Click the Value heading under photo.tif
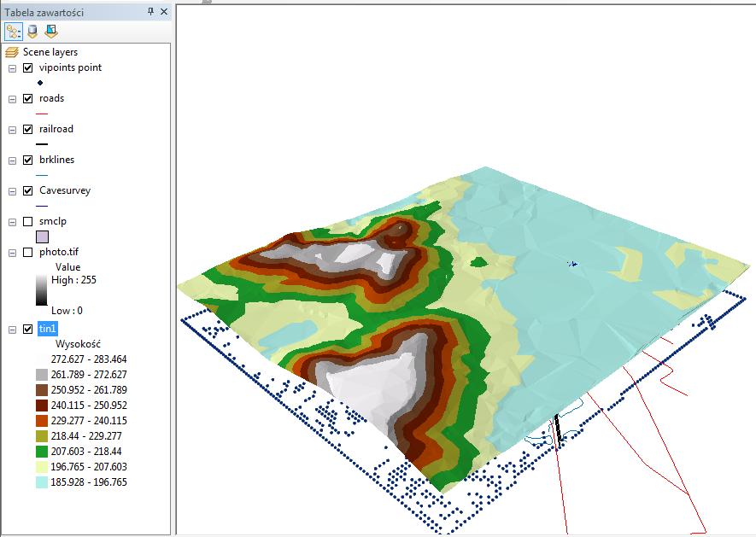This screenshot has width=756, height=537. (x=68, y=267)
